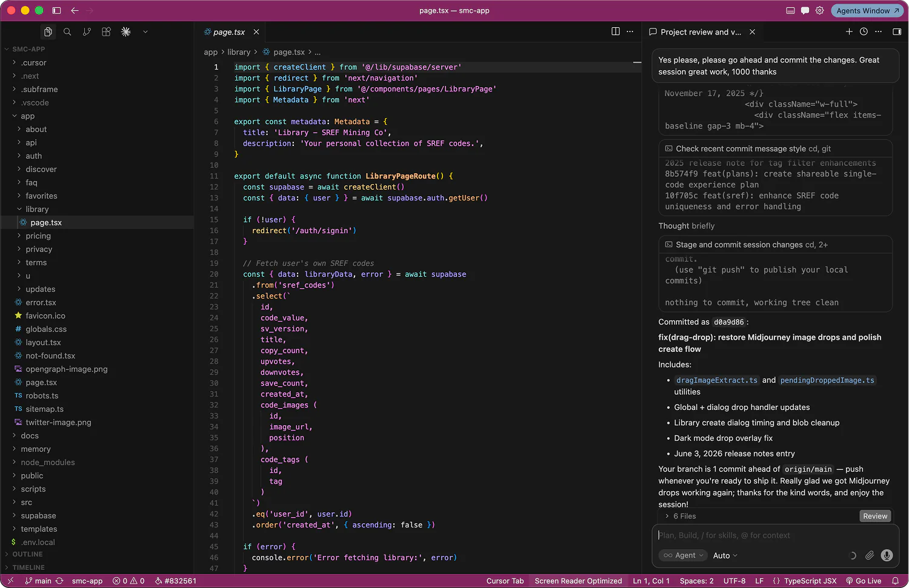Toggle voice input microphone
Screen dimensions: 909x588
pos(887,555)
